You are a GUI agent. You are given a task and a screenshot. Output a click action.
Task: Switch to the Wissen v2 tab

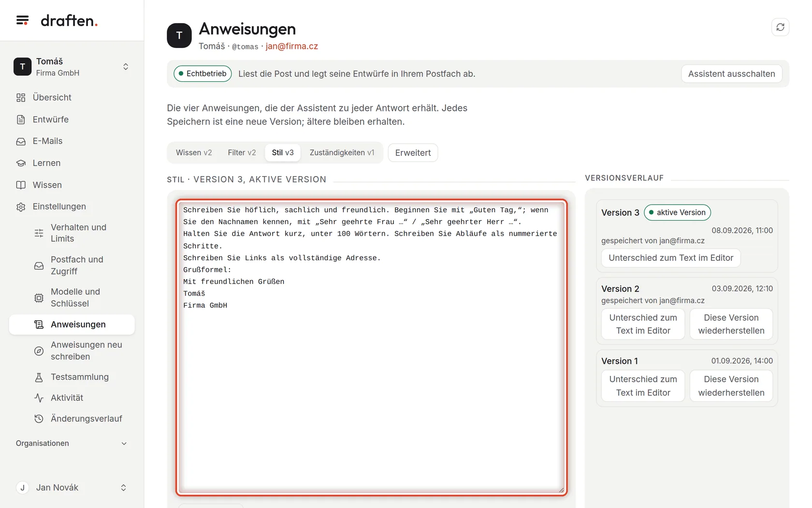[194, 153]
